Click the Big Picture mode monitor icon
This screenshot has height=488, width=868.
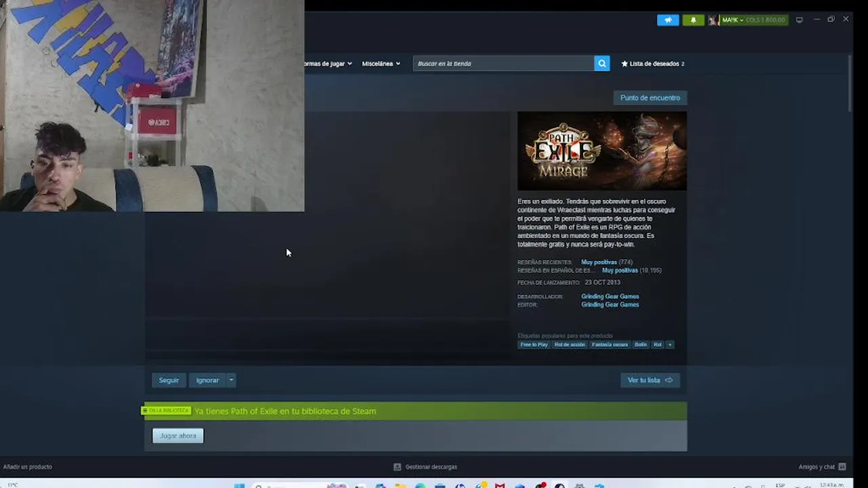(799, 20)
